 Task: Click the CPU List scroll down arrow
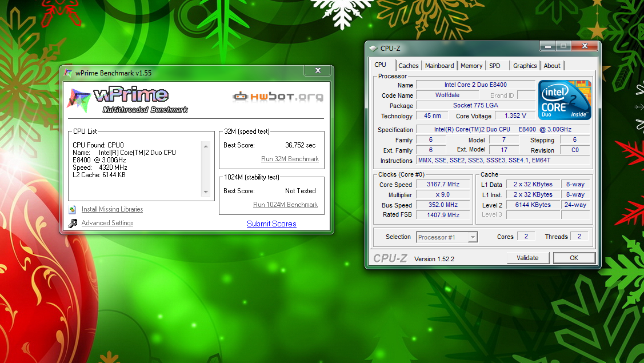(x=206, y=192)
